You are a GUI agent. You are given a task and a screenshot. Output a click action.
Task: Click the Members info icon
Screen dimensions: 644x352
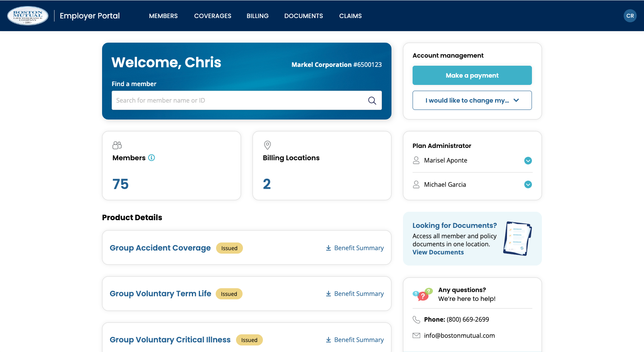[x=152, y=158]
